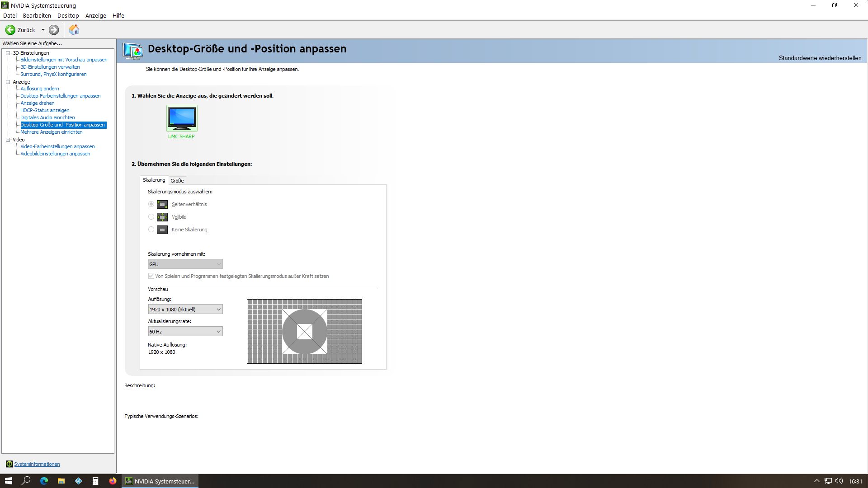868x488 pixels.
Task: Click the volume icon in system tray
Action: pyautogui.click(x=839, y=481)
